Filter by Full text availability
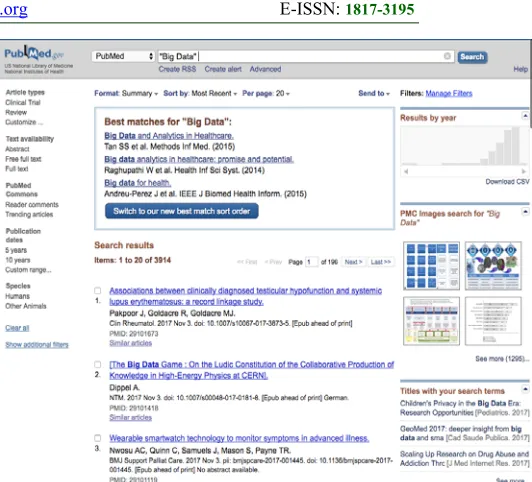 pyautogui.click(x=17, y=169)
